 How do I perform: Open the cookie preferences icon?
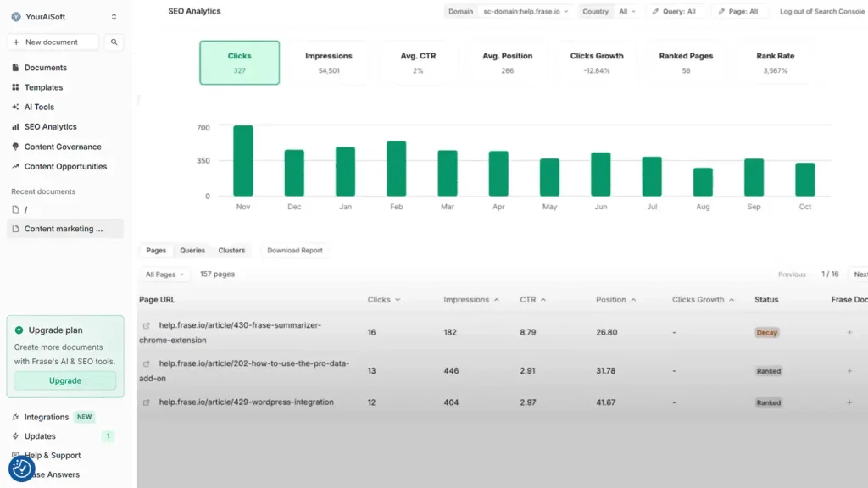pos(22,469)
